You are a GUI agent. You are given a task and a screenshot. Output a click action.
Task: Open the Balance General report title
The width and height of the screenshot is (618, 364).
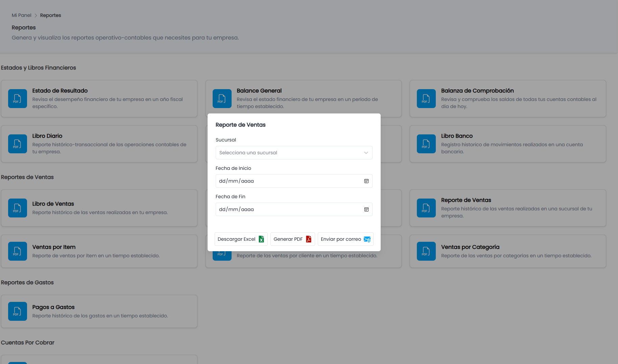pyautogui.click(x=259, y=90)
